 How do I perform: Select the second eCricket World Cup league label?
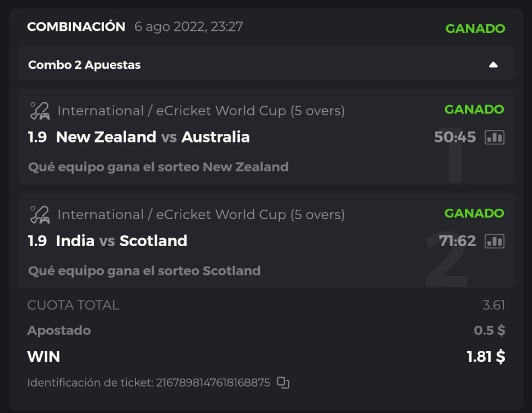pos(201,214)
